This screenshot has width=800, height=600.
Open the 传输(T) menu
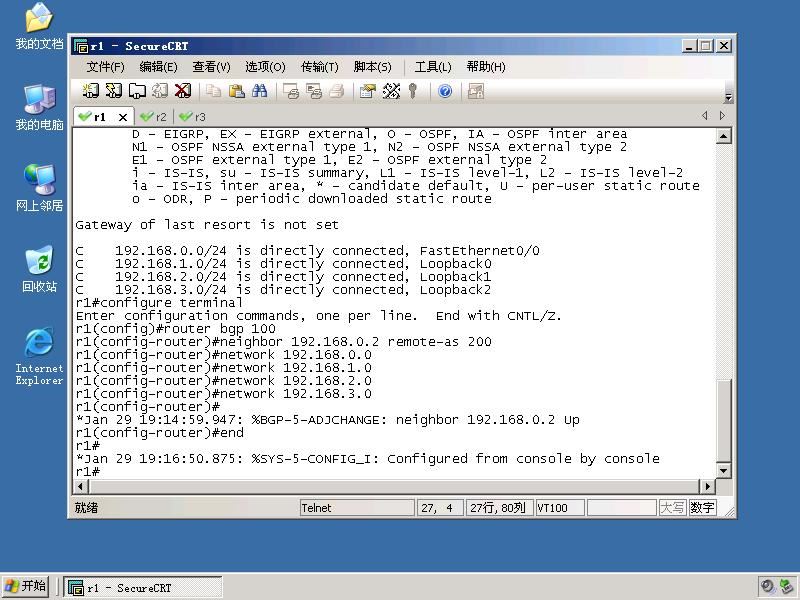coord(319,67)
